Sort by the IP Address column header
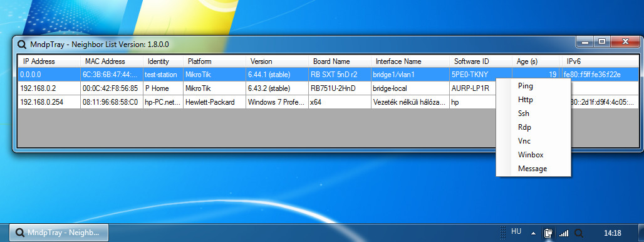Screen dimensions: 644x242 (x=49, y=61)
